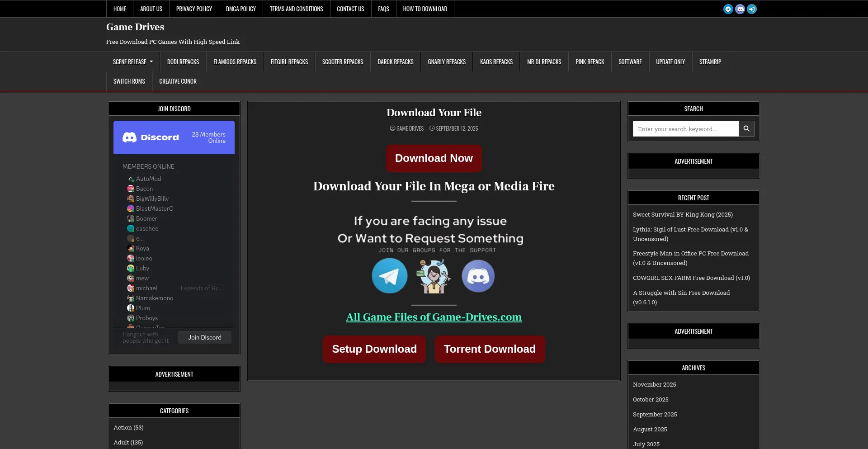Expand the November 2025 archive entry
The image size is (868, 449).
[654, 384]
